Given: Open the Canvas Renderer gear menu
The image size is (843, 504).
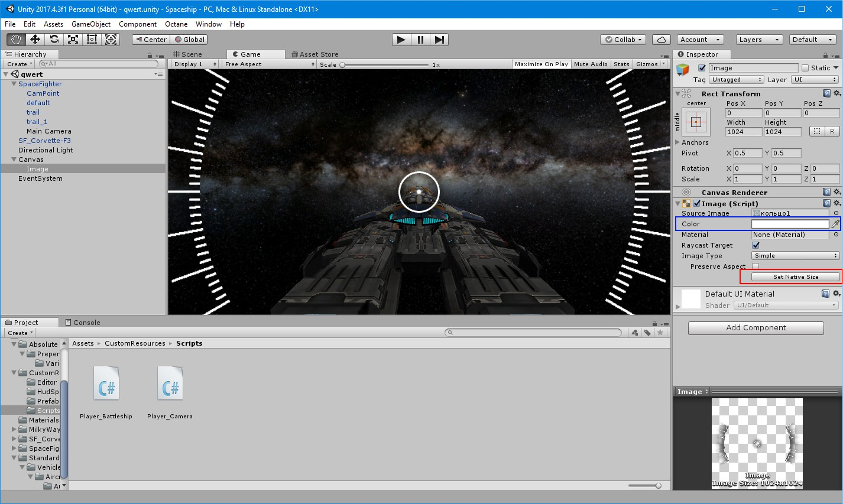Looking at the screenshot, I should pos(836,192).
